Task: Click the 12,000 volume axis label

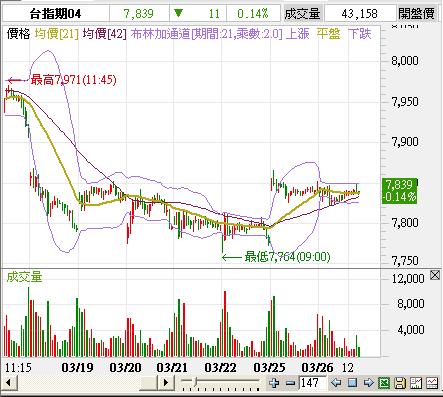Action: [x=408, y=278]
